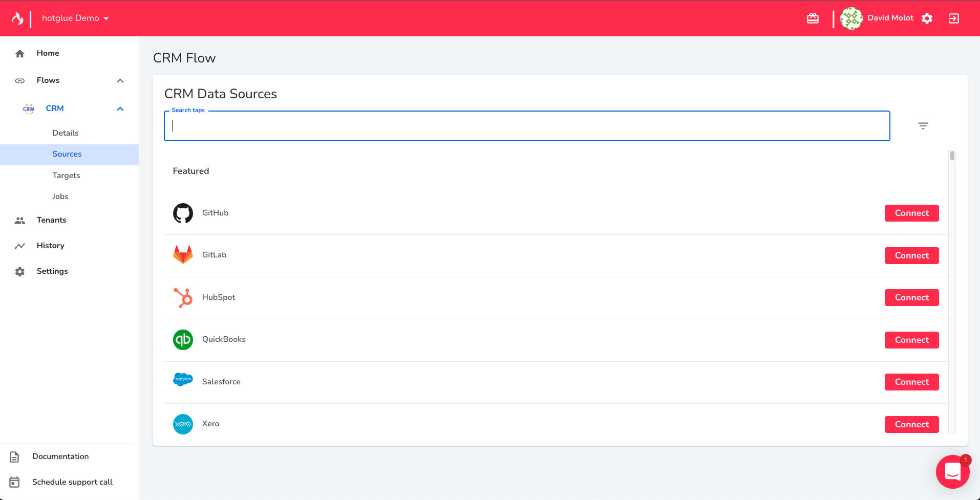Viewport: 980px width, 500px height.
Task: Click the logout exit icon
Action: [954, 18]
